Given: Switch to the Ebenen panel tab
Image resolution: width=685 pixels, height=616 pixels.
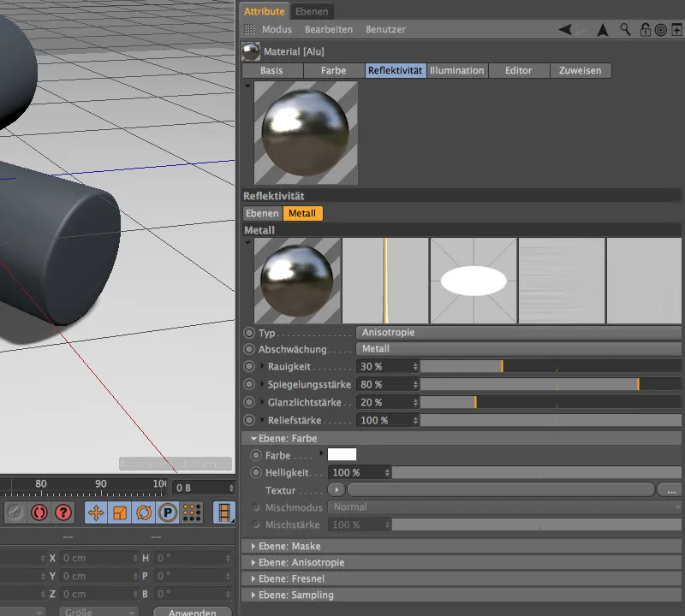Looking at the screenshot, I should pyautogui.click(x=312, y=11).
